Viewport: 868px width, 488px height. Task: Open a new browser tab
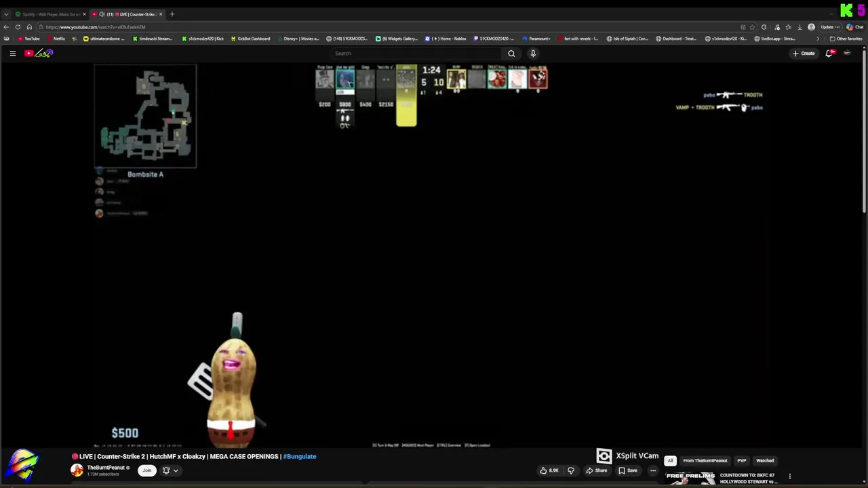172,14
